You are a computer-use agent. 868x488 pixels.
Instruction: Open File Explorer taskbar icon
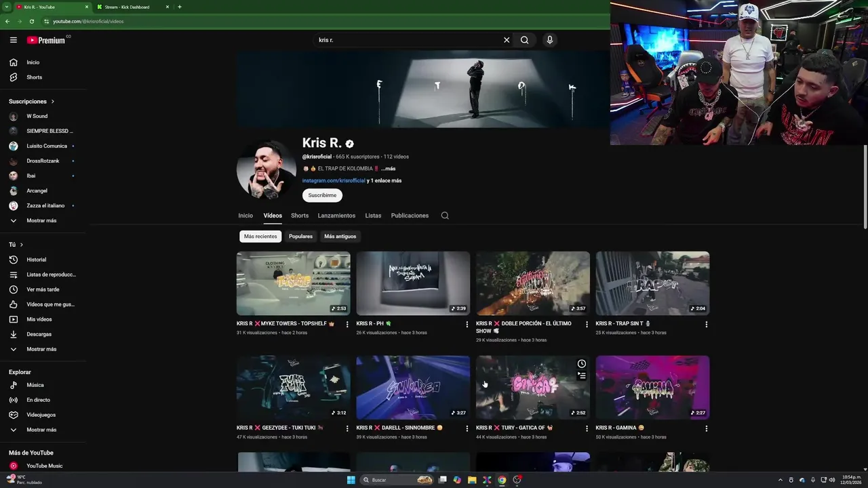[472, 480]
